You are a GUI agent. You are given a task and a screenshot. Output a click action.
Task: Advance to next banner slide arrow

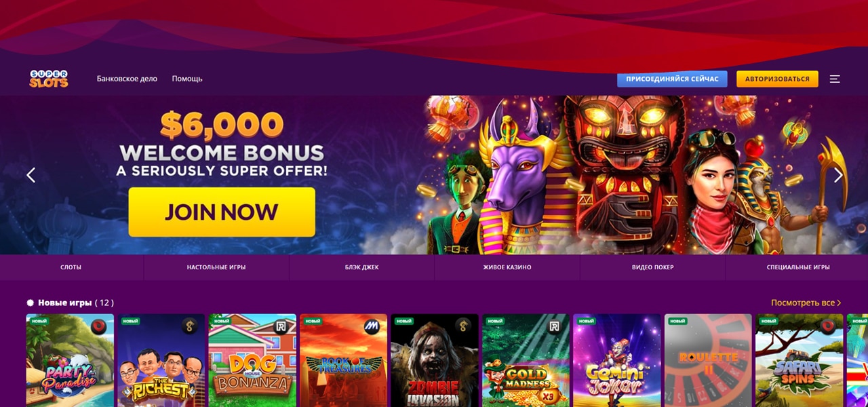click(838, 175)
